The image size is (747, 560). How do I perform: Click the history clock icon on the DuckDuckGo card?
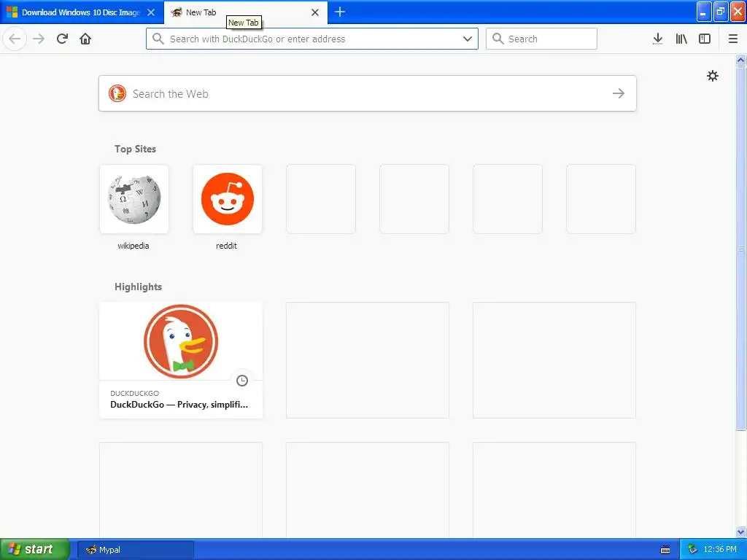(x=242, y=381)
